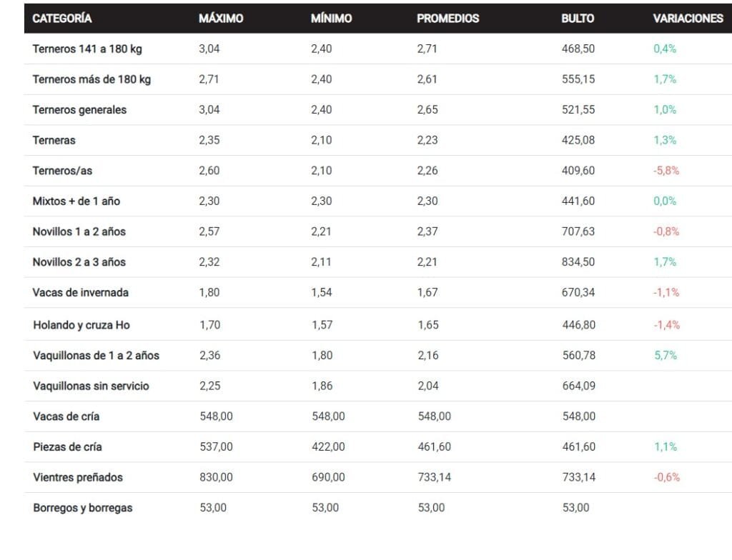Viewport: 732px width, 560px height.
Task: Click the -5,8% variation for Terneros/as
Action: pyautogui.click(x=666, y=171)
